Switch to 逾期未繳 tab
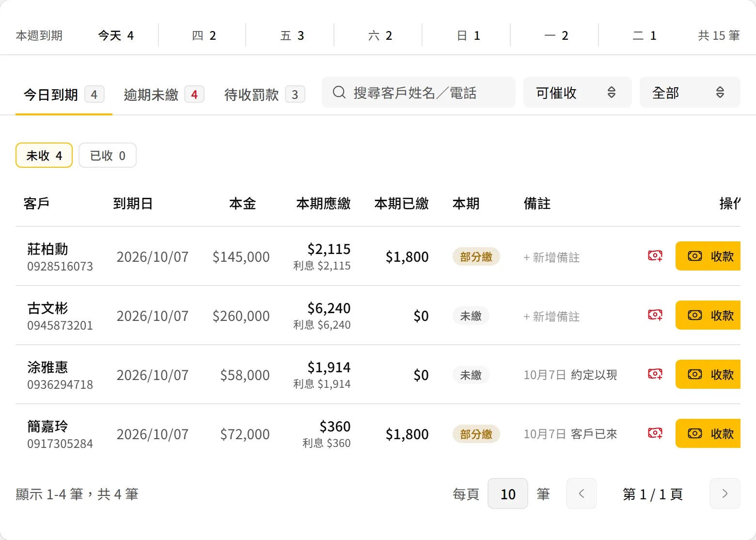Image resolution: width=756 pixels, height=540 pixels. pos(164,95)
